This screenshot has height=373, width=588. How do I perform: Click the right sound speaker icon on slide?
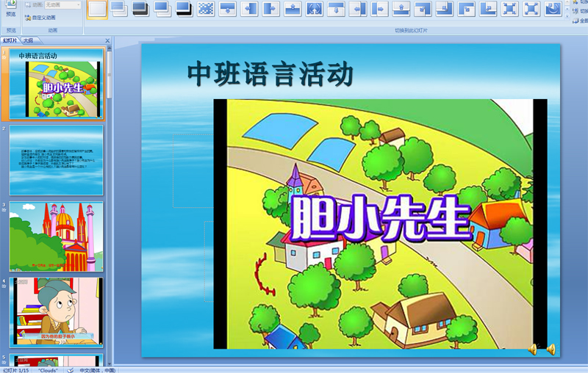click(x=551, y=349)
